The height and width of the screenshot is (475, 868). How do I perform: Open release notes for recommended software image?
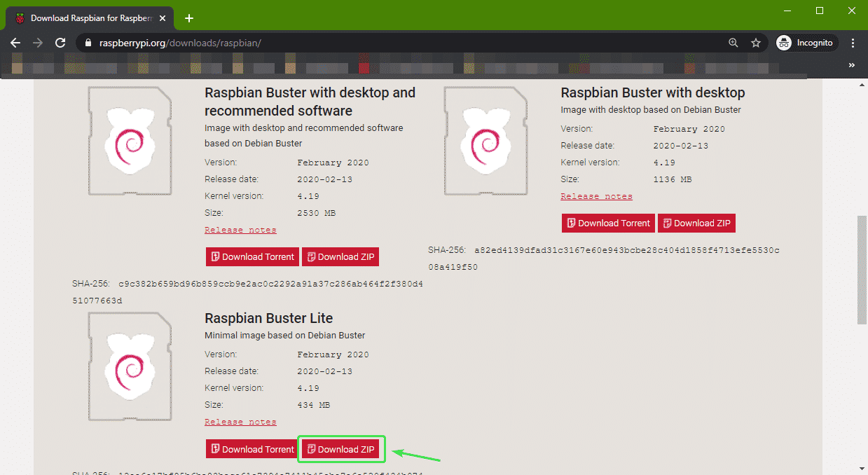click(240, 230)
